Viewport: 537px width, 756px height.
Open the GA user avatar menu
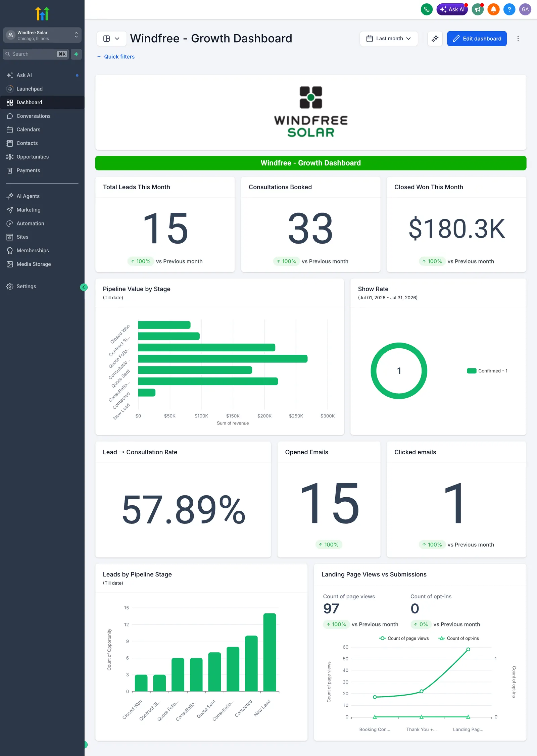525,9
